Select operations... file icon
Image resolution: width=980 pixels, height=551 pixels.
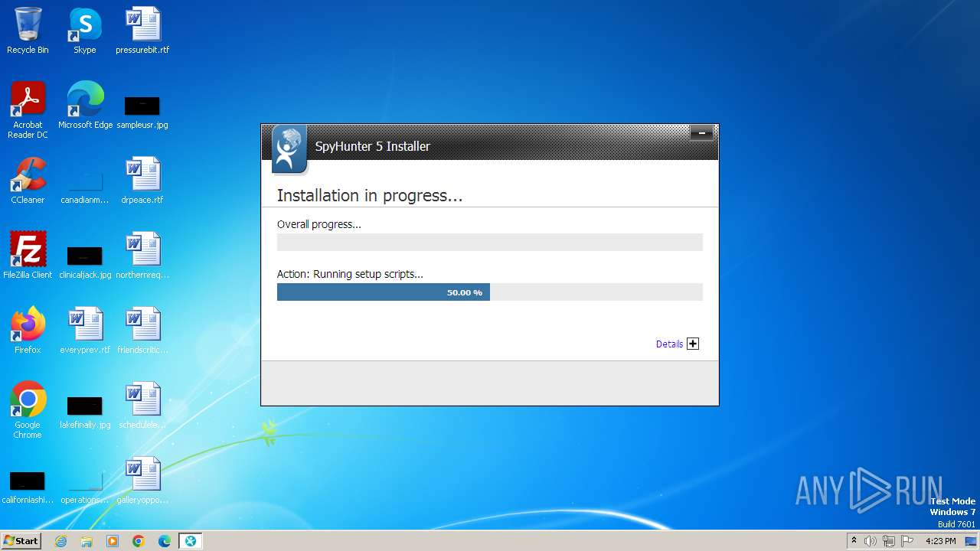click(85, 487)
